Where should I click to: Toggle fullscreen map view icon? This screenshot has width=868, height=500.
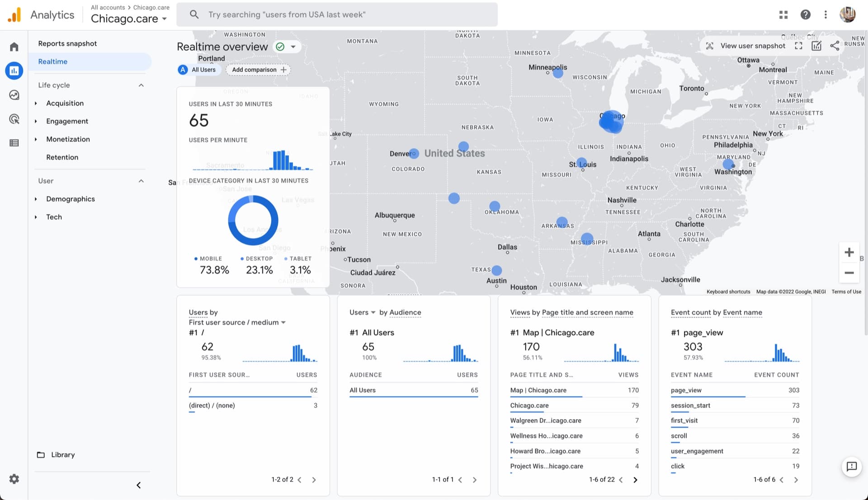point(799,46)
